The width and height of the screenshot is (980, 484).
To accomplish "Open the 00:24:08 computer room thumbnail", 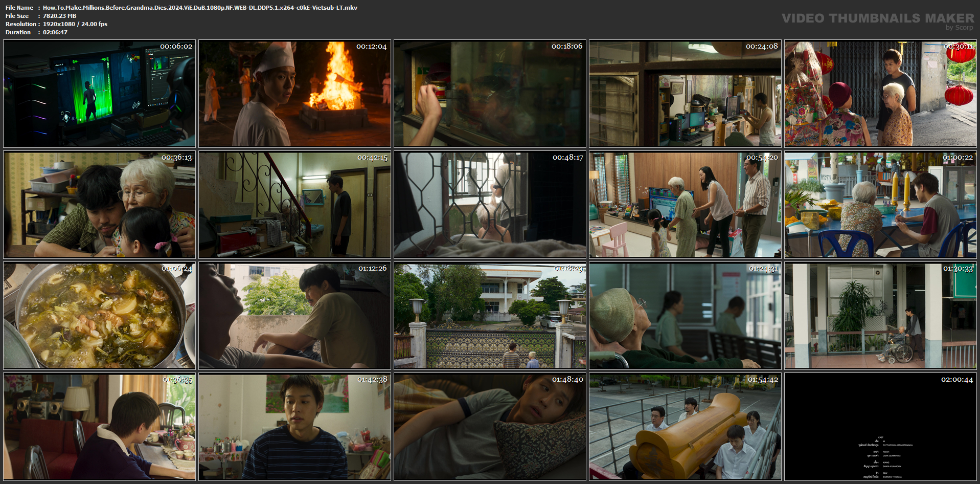I will [x=686, y=94].
